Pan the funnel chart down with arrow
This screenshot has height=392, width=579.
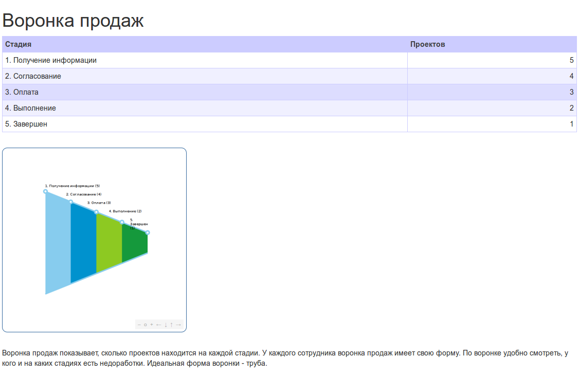click(166, 325)
